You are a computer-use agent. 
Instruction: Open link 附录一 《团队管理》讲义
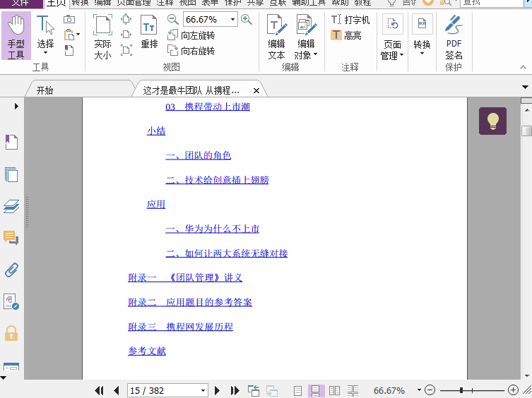185,277
